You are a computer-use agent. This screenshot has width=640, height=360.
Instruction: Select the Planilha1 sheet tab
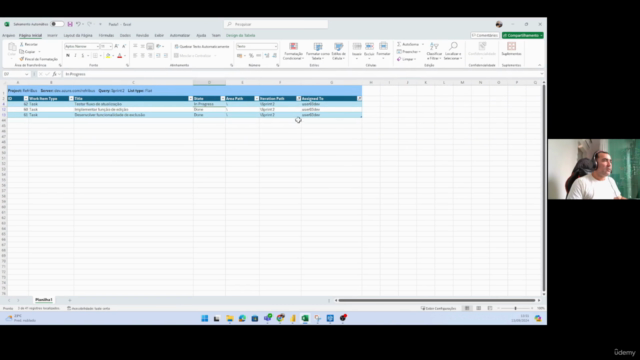coord(44,300)
